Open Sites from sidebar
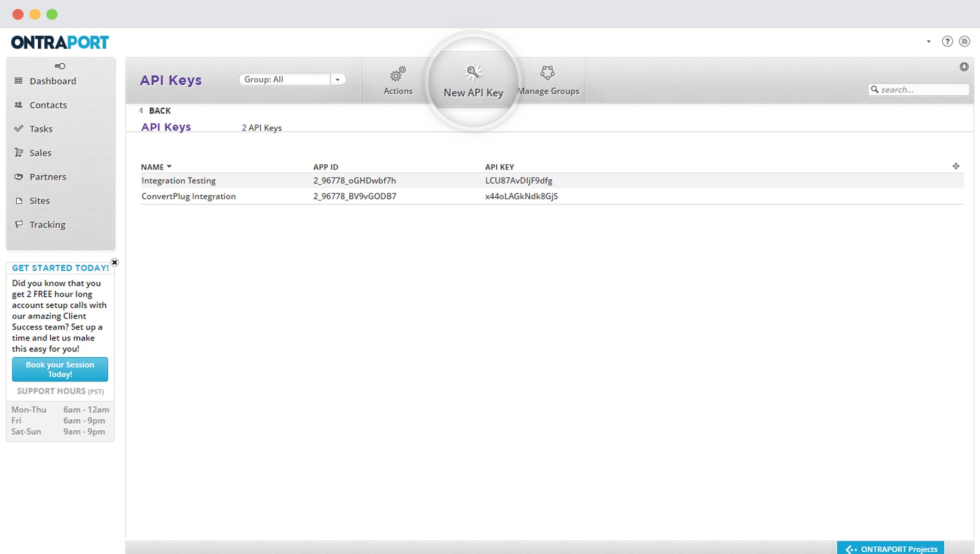The height and width of the screenshot is (554, 980). point(39,201)
